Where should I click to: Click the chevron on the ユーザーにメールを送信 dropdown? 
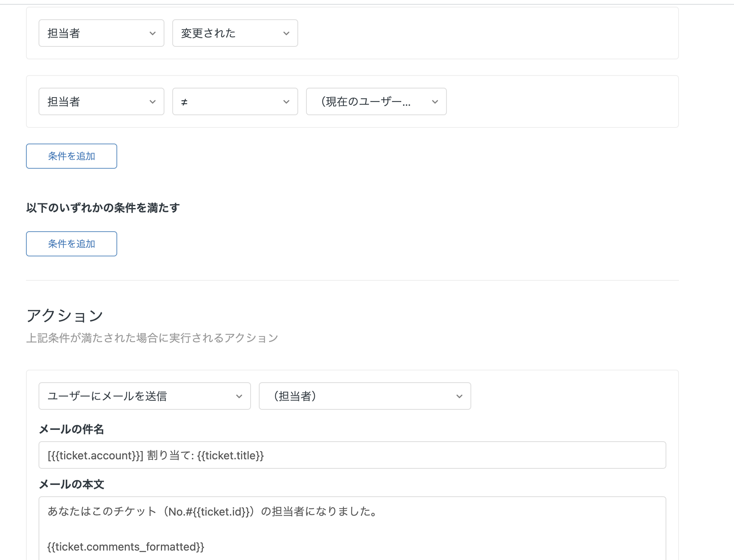239,396
